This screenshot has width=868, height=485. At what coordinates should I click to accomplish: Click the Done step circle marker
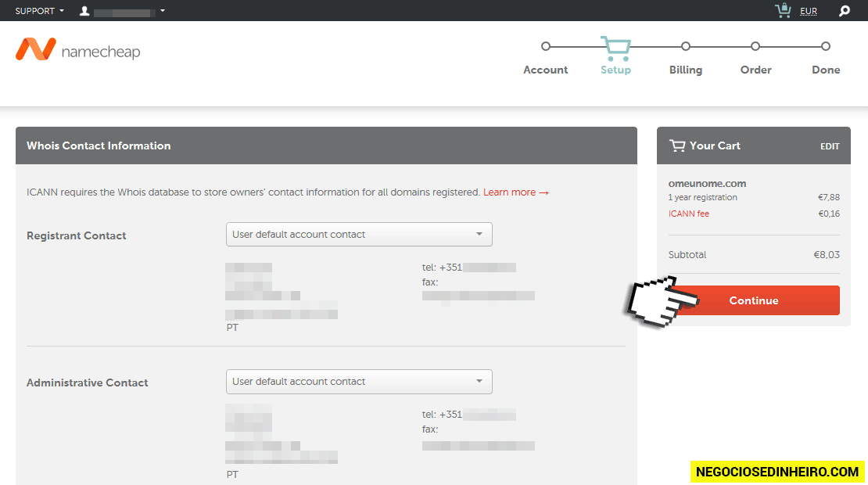coord(825,46)
